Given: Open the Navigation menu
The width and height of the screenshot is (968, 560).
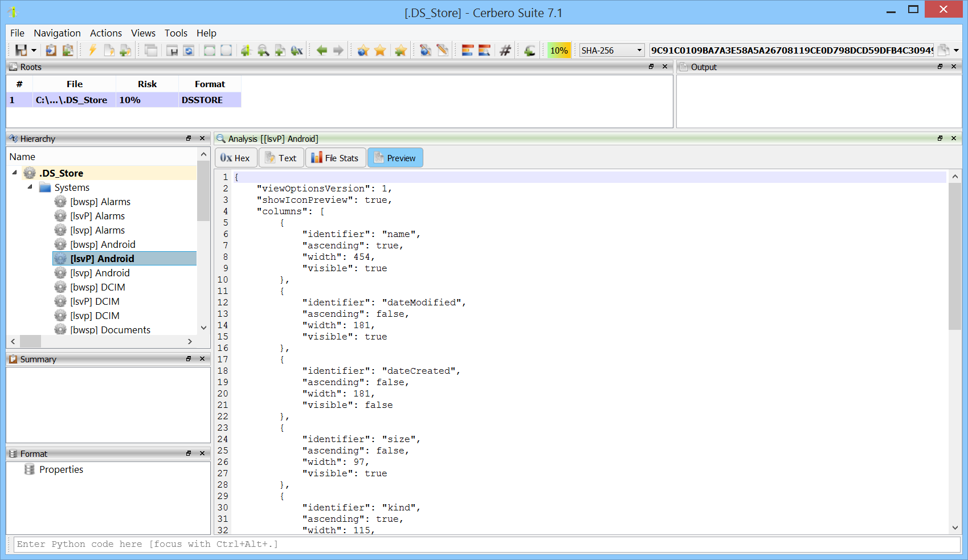Looking at the screenshot, I should tap(57, 33).
